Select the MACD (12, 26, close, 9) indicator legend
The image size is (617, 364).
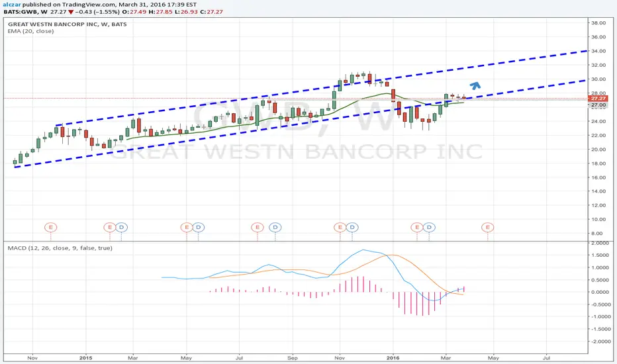(x=60, y=248)
